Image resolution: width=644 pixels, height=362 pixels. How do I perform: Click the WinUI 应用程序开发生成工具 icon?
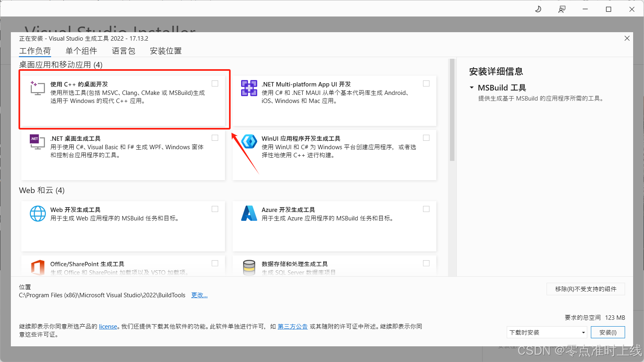[249, 142]
